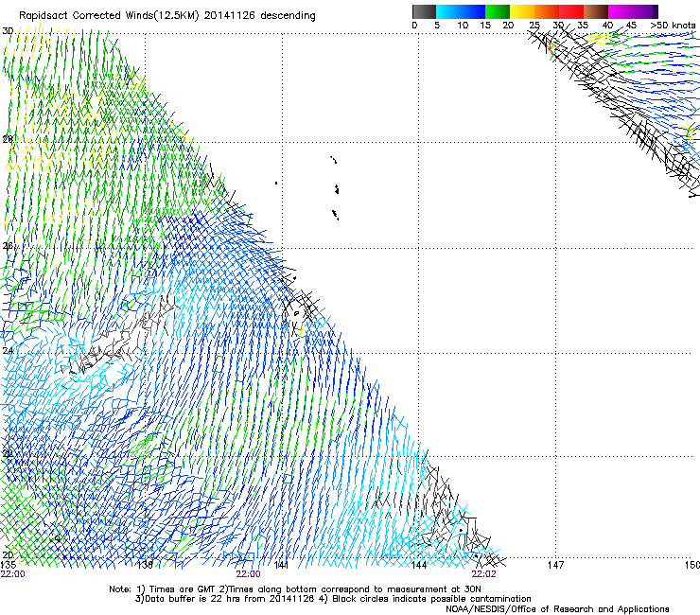
Task: Click the latitude label '26'
Action: 8,246
